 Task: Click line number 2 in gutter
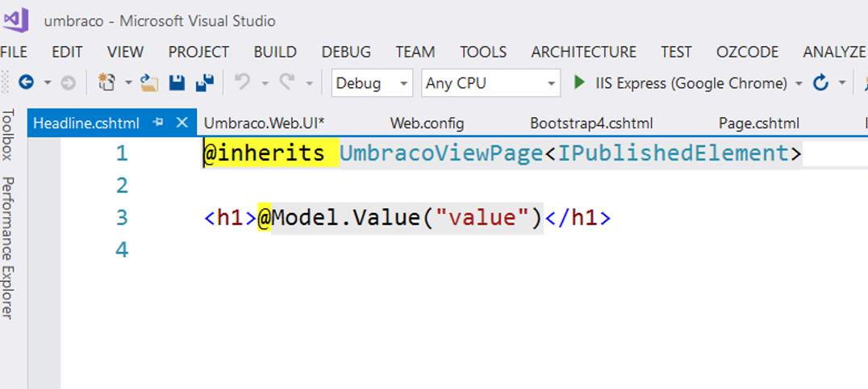pyautogui.click(x=122, y=185)
